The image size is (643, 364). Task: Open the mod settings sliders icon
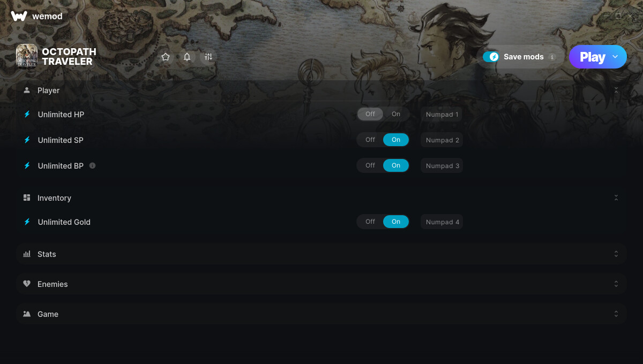[x=208, y=57]
